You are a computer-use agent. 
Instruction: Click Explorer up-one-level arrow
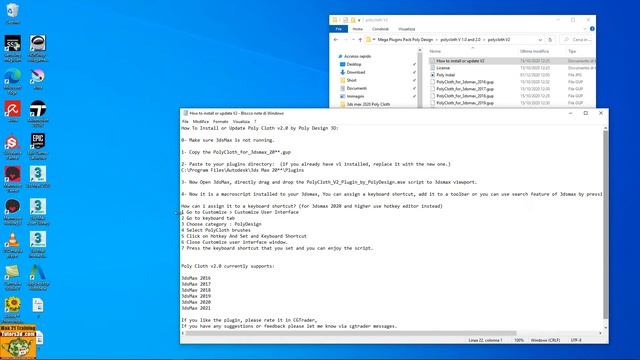[x=360, y=40]
